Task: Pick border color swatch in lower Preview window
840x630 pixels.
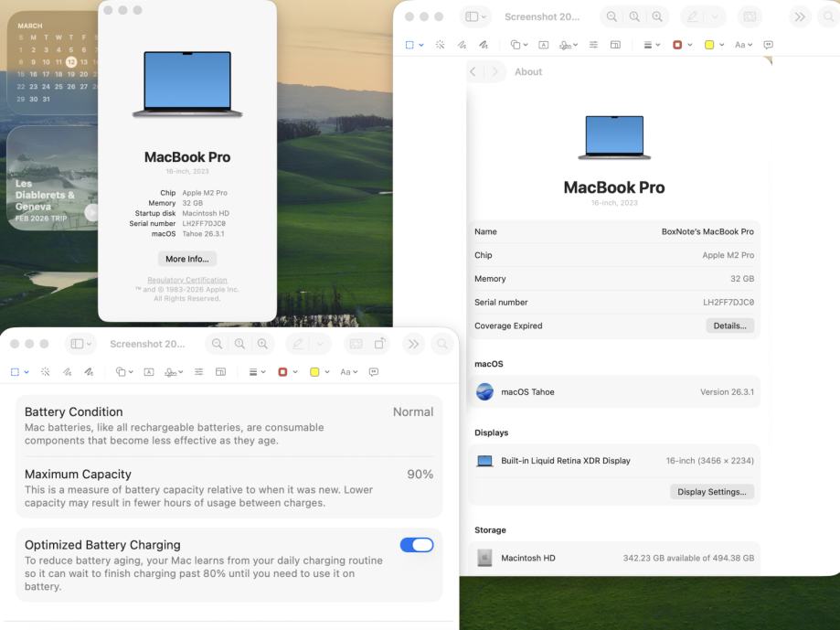Action: click(x=282, y=372)
